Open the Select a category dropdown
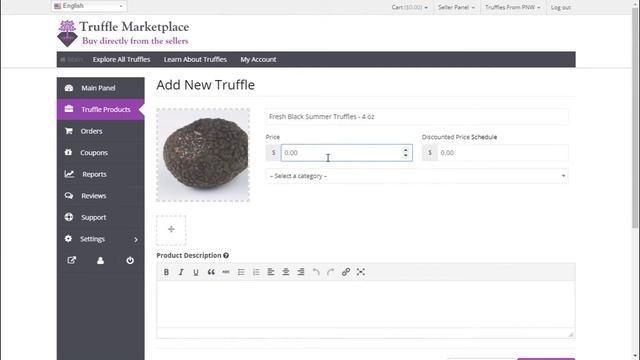 coord(417,176)
